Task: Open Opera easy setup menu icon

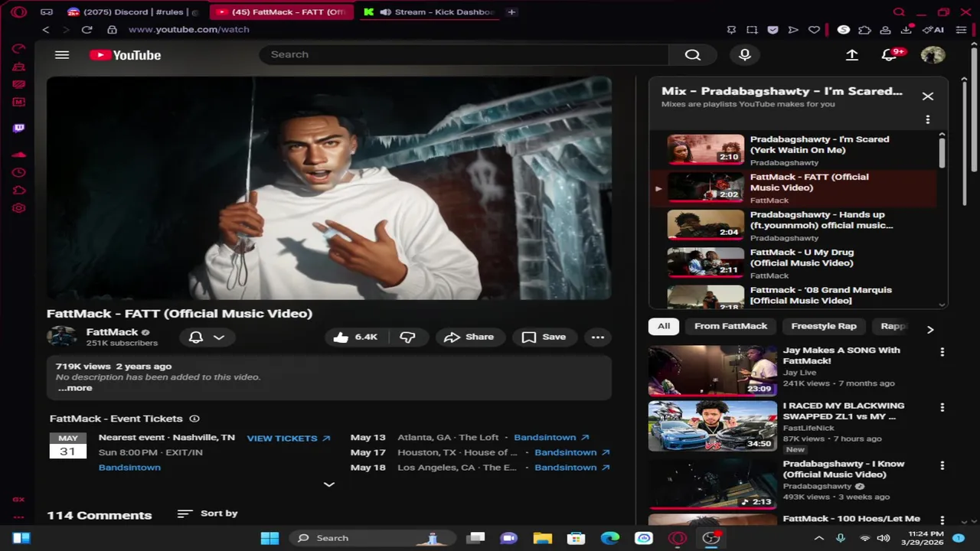Action: (961, 29)
